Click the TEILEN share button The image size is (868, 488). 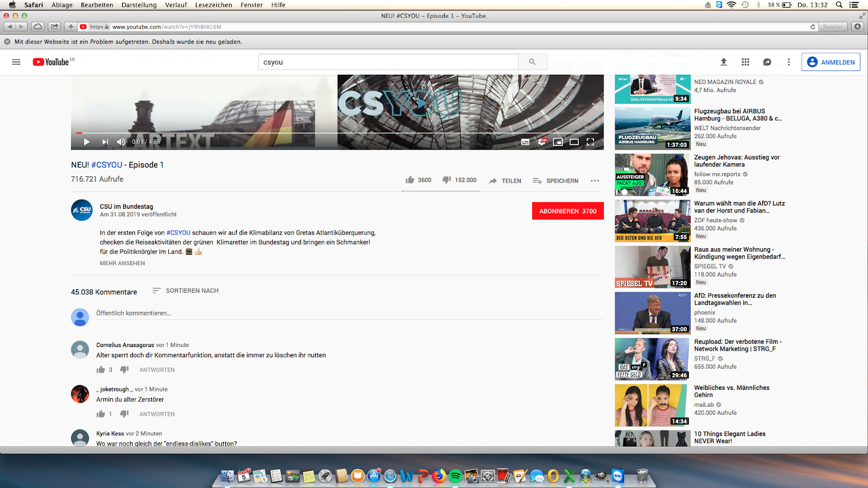505,181
